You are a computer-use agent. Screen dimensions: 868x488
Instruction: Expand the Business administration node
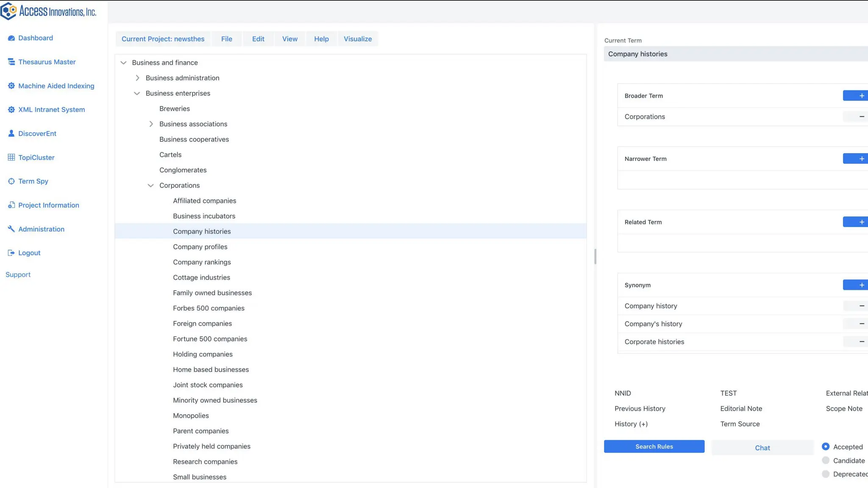(137, 78)
